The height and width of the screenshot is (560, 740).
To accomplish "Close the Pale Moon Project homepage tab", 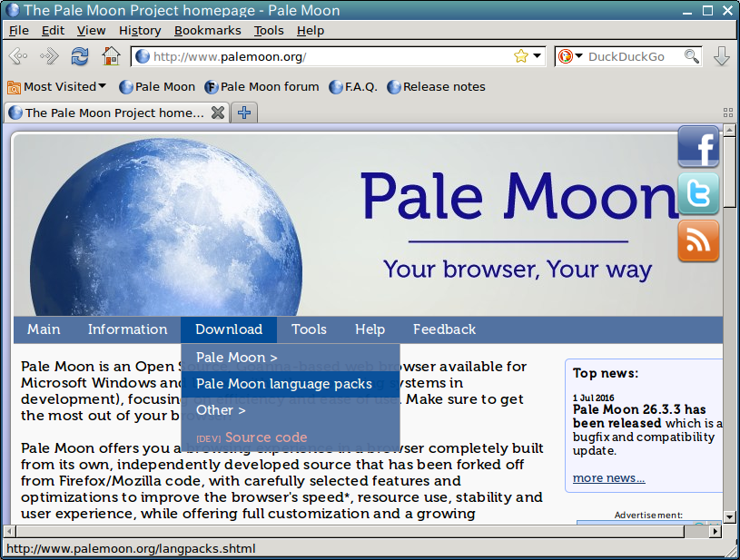I will (x=218, y=113).
